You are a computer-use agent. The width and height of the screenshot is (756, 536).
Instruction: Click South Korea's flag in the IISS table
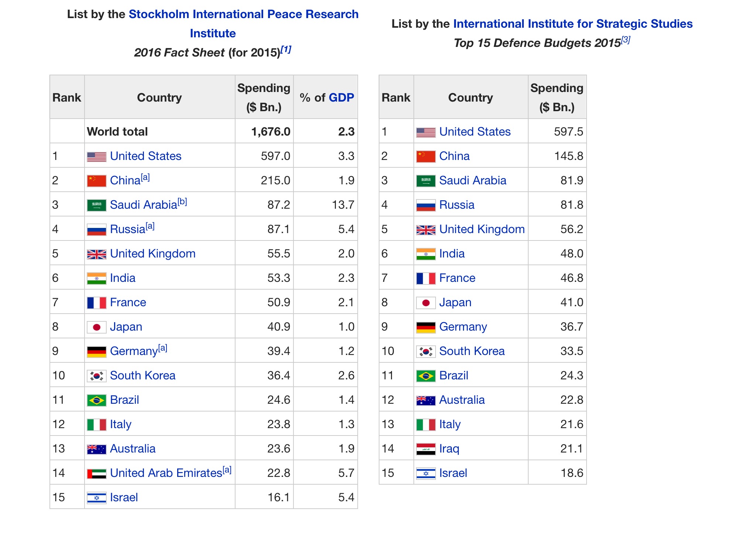(426, 352)
